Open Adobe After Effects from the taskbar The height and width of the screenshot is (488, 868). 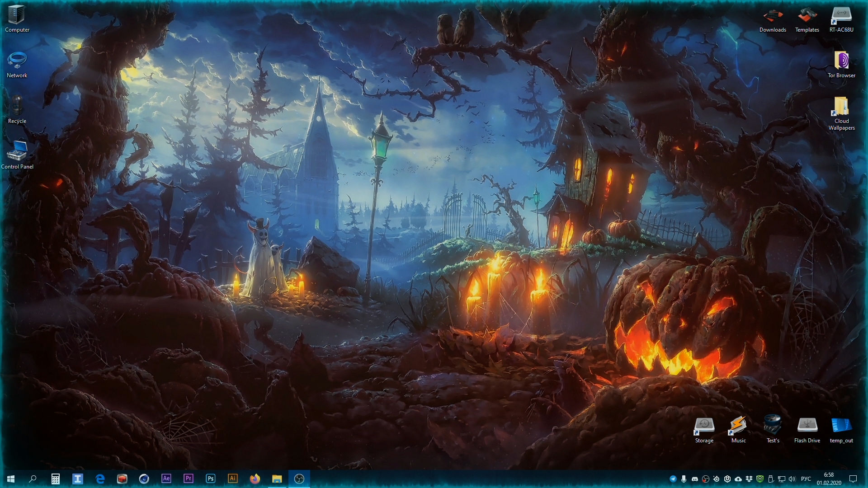166,479
